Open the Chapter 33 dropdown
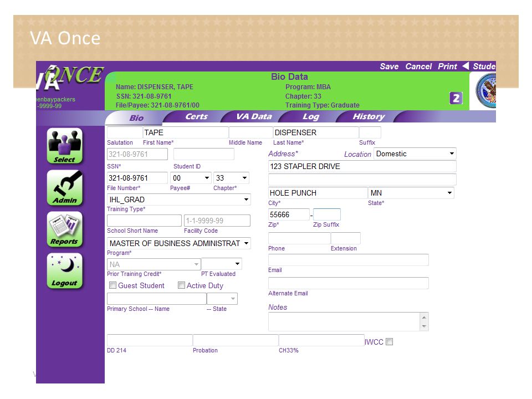532x399 pixels. point(232,178)
